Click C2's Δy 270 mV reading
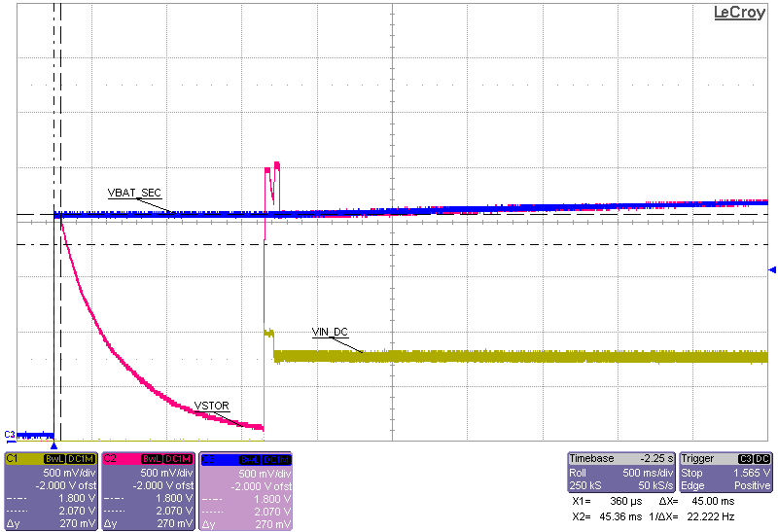 pos(175,523)
